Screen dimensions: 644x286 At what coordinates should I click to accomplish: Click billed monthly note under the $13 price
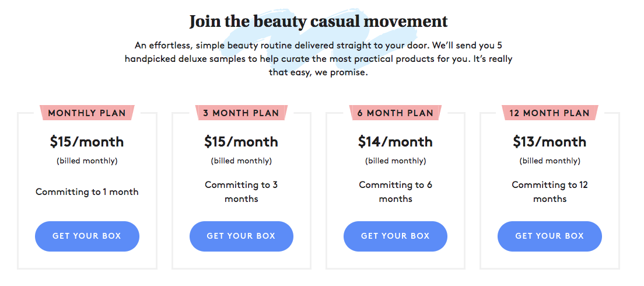click(549, 161)
